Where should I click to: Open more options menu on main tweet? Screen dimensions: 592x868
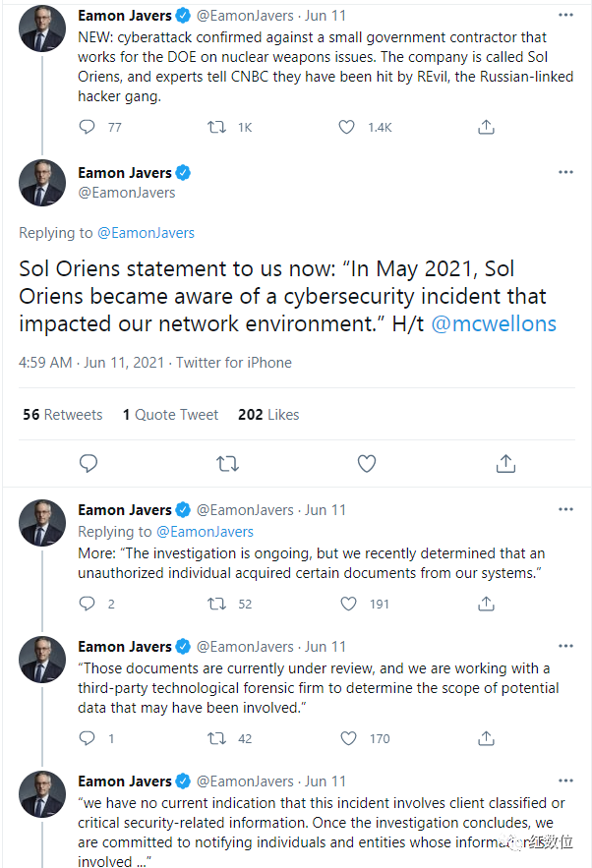coord(565,172)
